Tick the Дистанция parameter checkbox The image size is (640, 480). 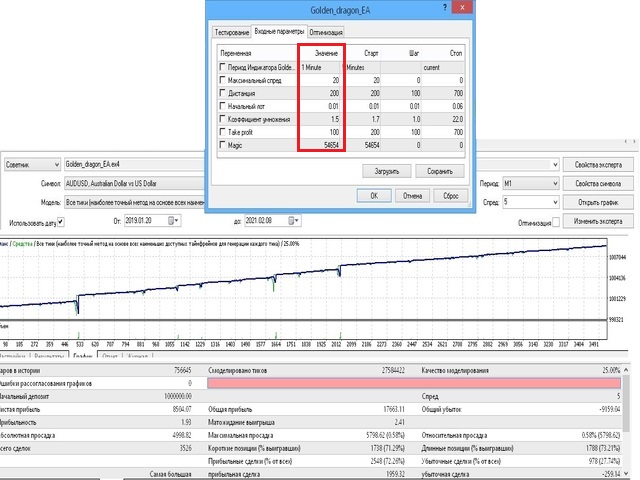pyautogui.click(x=222, y=93)
